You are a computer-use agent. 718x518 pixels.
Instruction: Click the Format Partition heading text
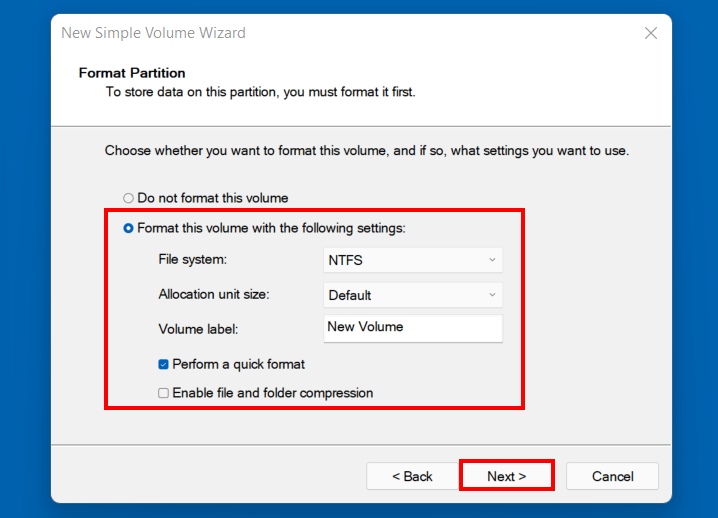(132, 73)
